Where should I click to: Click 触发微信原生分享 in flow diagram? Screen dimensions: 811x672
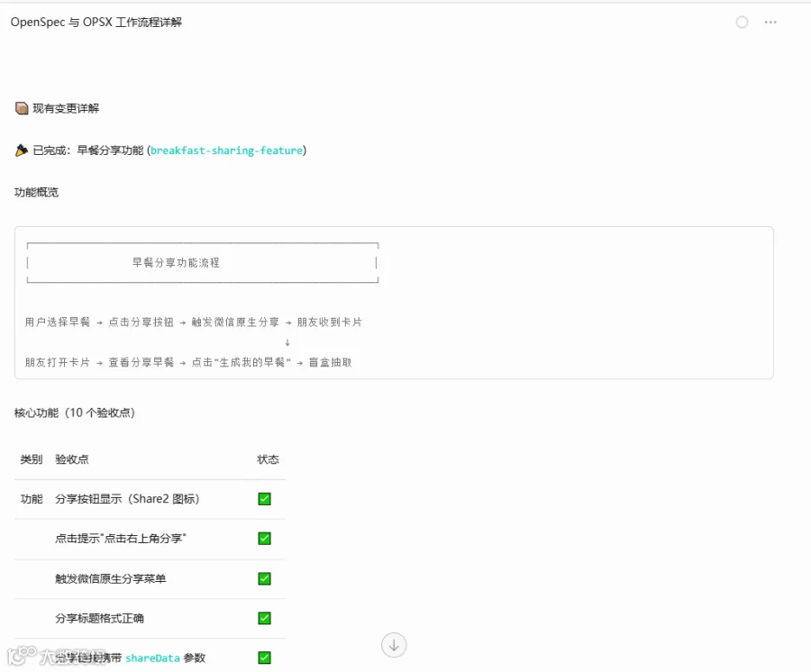tap(235, 322)
